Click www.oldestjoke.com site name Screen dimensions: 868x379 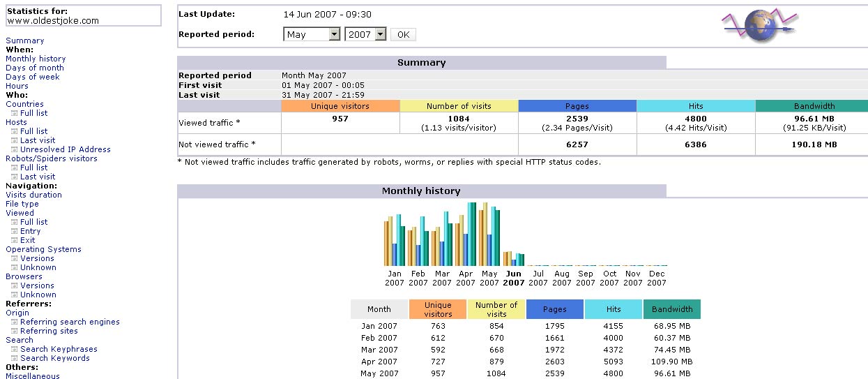coord(53,21)
